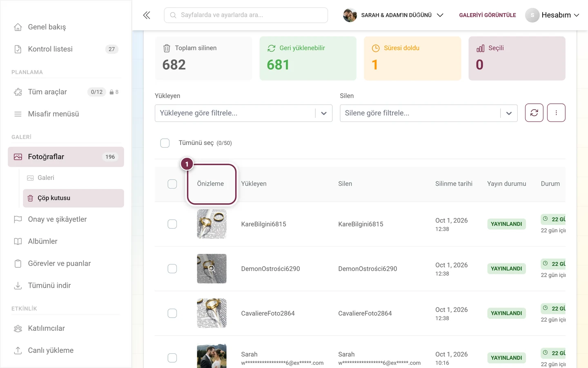Click the Geri yüklenebilir 681 card
The width and height of the screenshot is (588, 368).
click(x=308, y=58)
